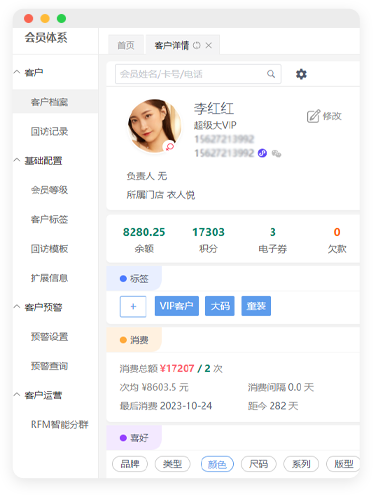Click the 超级大VIP member level text

click(215, 125)
